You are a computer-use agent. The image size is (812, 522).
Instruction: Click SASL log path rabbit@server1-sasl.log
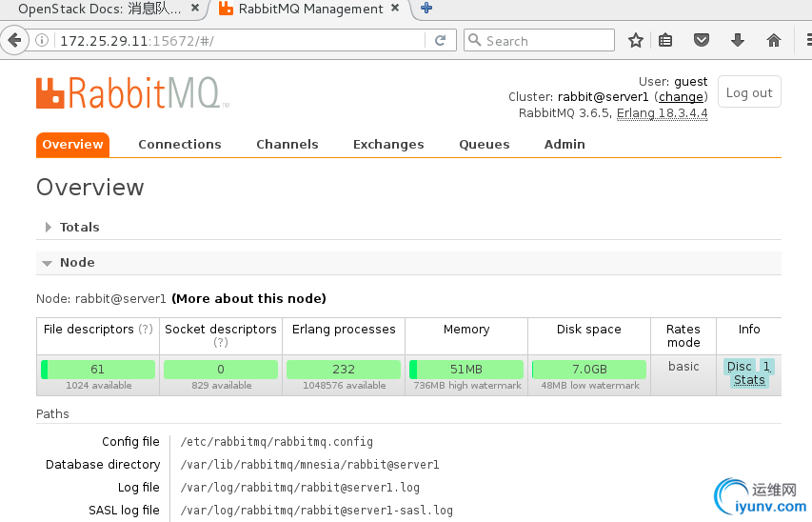coord(316,510)
